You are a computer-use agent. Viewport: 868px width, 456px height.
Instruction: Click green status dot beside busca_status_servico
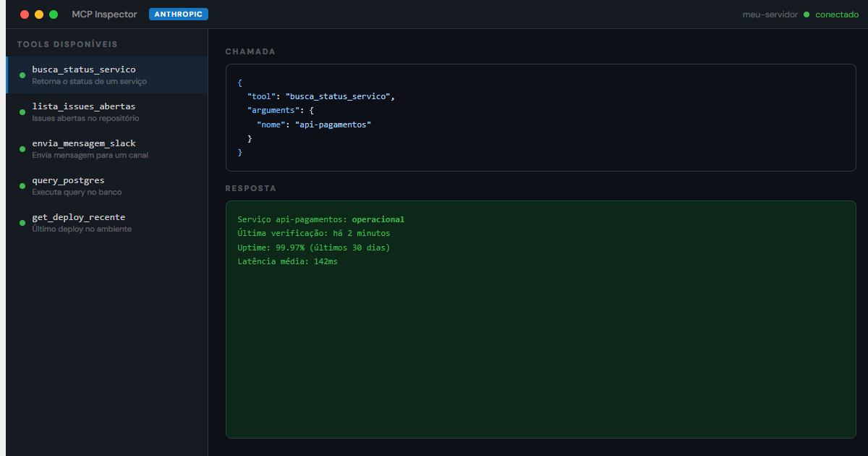[x=22, y=75]
